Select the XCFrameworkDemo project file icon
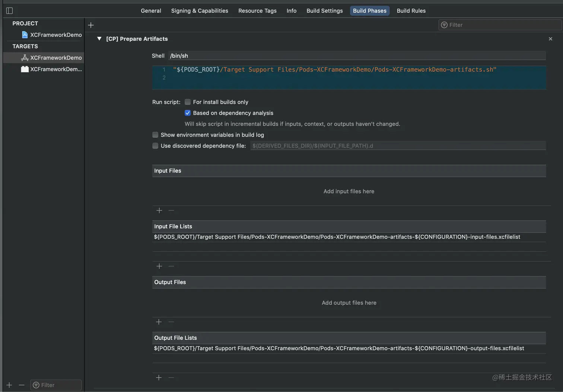The image size is (563, 392). click(25, 35)
